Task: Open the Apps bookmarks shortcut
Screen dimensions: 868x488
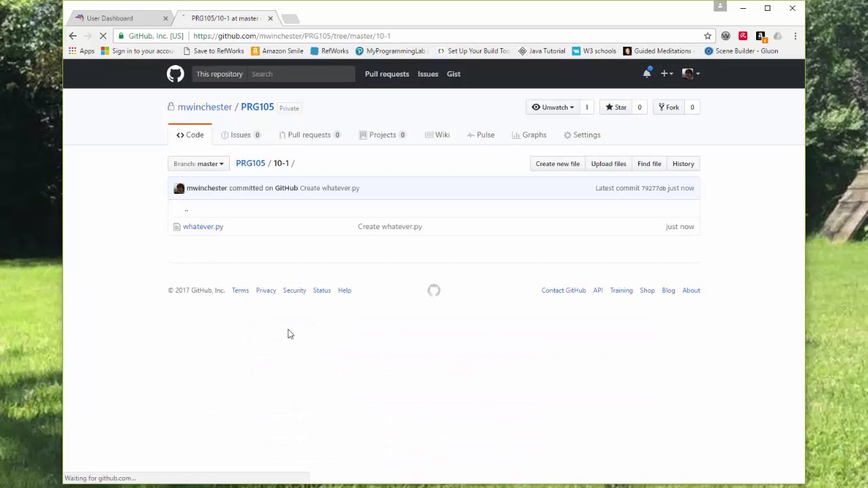Action: (x=81, y=51)
